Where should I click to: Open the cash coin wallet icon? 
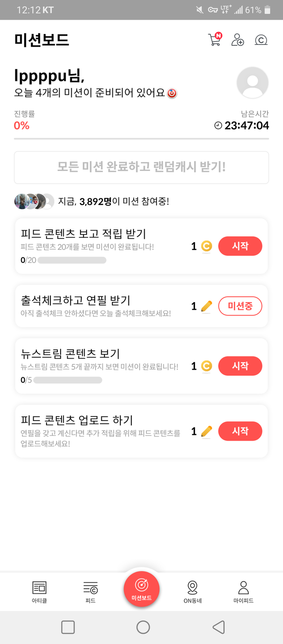click(261, 40)
